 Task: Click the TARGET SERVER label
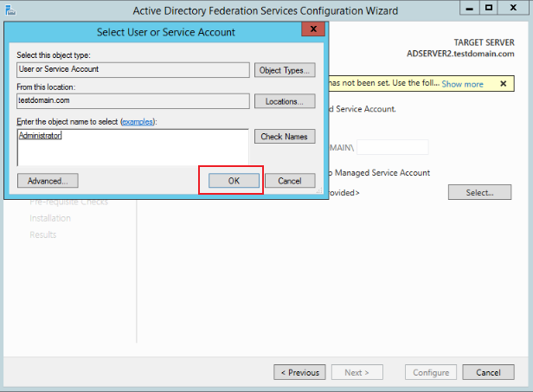click(x=484, y=42)
